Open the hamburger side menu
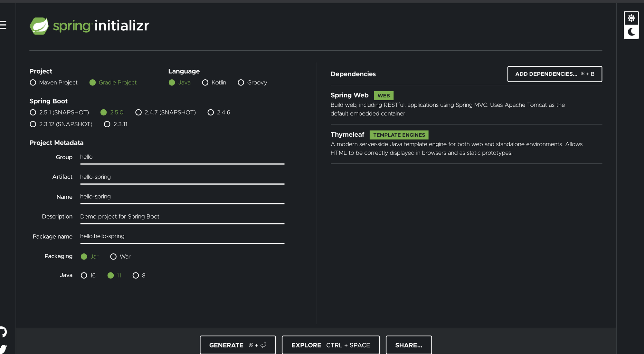This screenshot has width=644, height=354. click(3, 25)
